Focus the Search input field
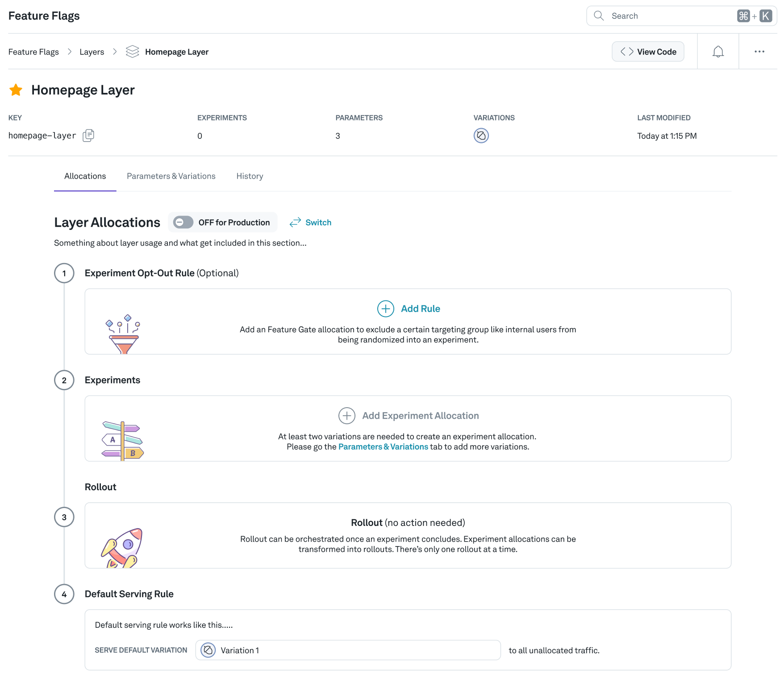784x680 pixels. (x=670, y=16)
